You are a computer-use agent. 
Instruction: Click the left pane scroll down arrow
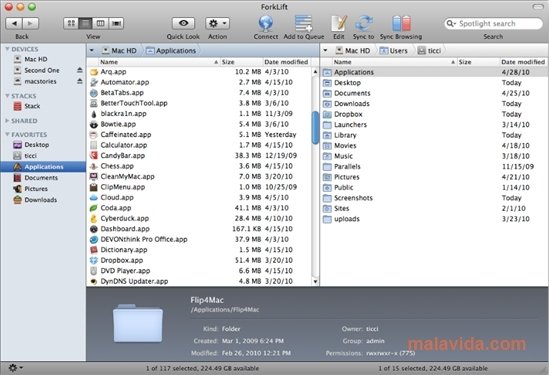tap(315, 281)
